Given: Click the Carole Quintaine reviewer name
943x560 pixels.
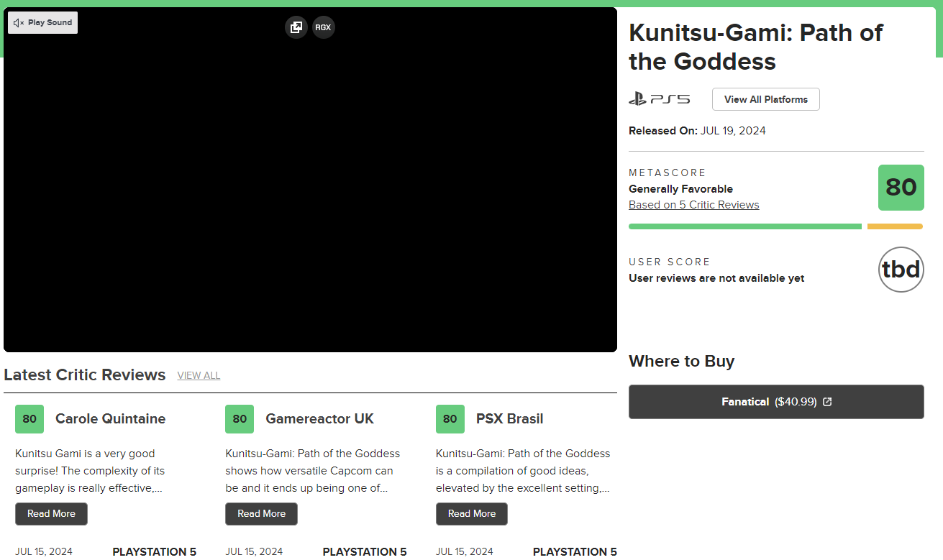Looking at the screenshot, I should point(110,419).
